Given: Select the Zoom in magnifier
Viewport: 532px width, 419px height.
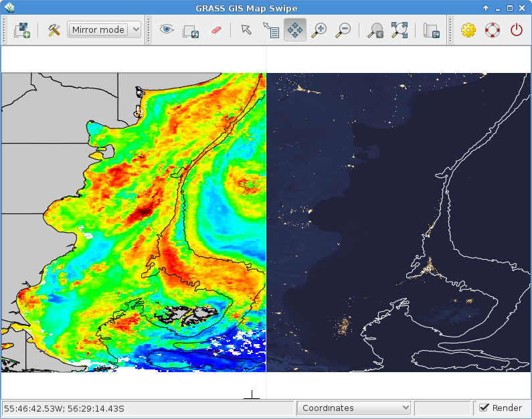Looking at the screenshot, I should [319, 30].
